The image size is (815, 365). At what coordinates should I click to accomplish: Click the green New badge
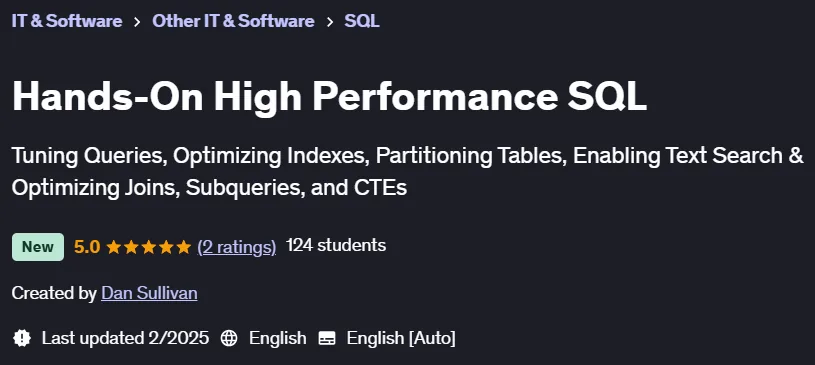(38, 246)
